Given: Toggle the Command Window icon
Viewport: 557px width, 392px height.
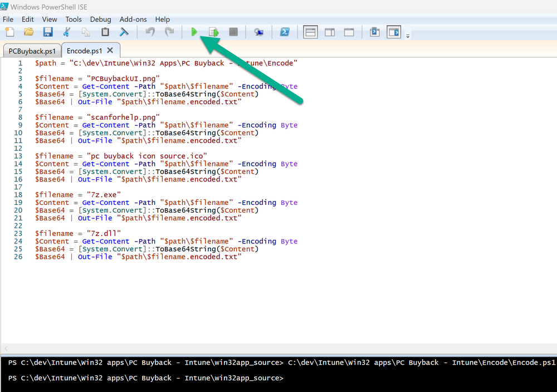Looking at the screenshot, I should [x=375, y=32].
